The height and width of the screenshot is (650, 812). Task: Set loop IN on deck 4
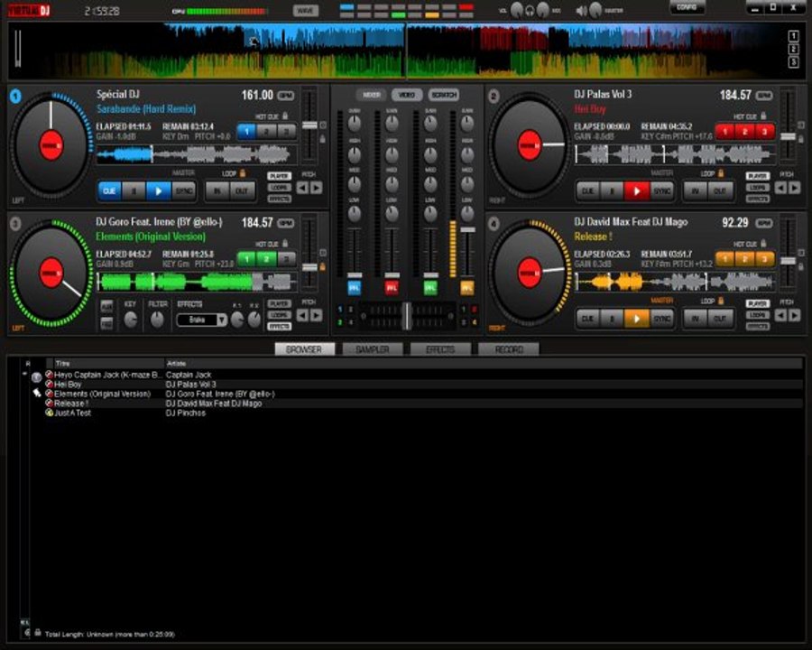(695, 319)
